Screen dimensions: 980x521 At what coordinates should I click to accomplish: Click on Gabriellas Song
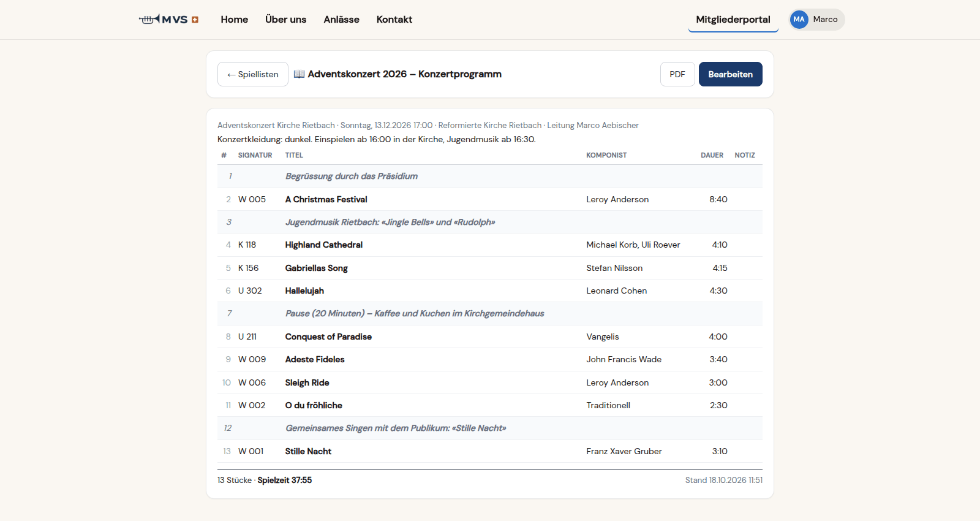(x=316, y=268)
